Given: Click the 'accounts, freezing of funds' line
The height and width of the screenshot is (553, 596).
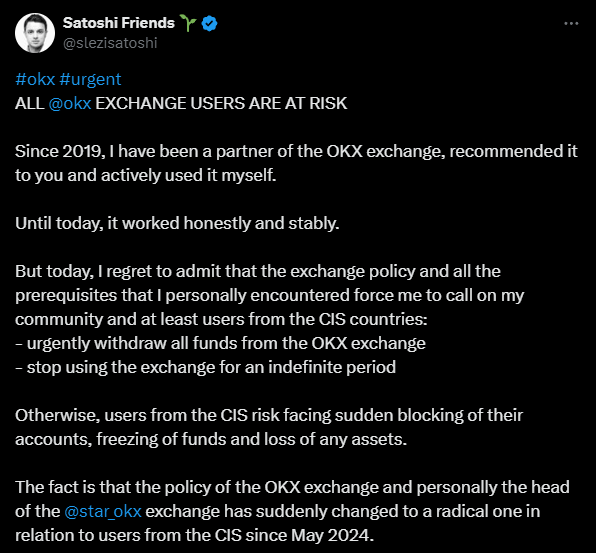Looking at the screenshot, I should [x=211, y=439].
